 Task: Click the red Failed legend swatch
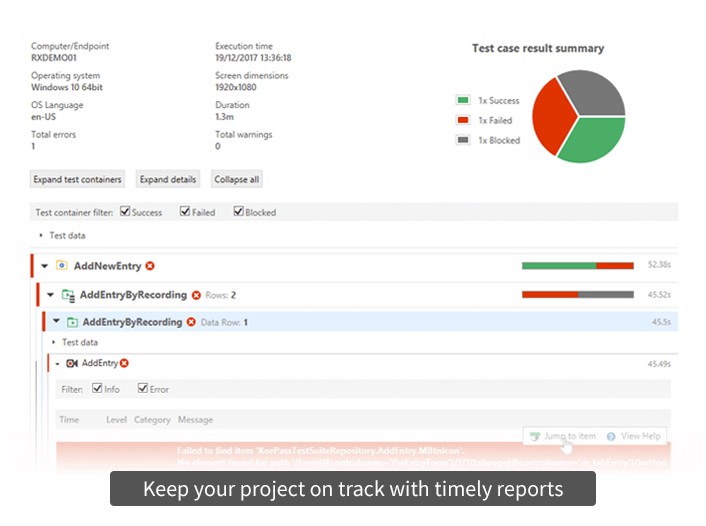(x=463, y=120)
